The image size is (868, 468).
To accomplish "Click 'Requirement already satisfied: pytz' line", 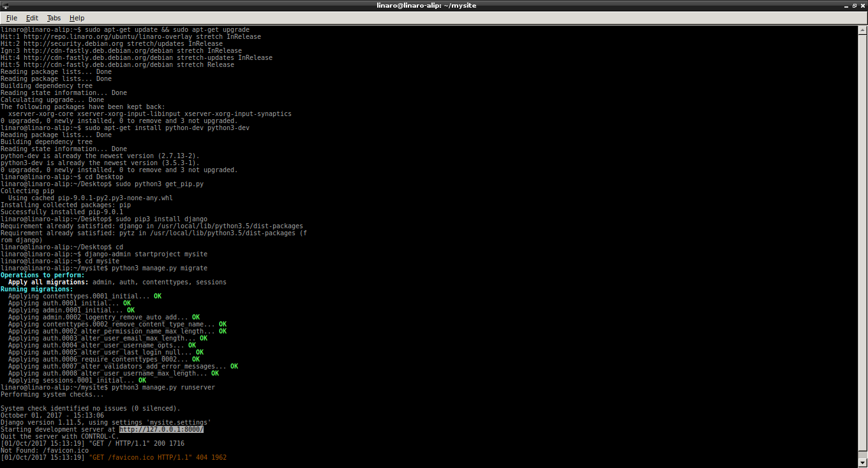I will pos(154,233).
